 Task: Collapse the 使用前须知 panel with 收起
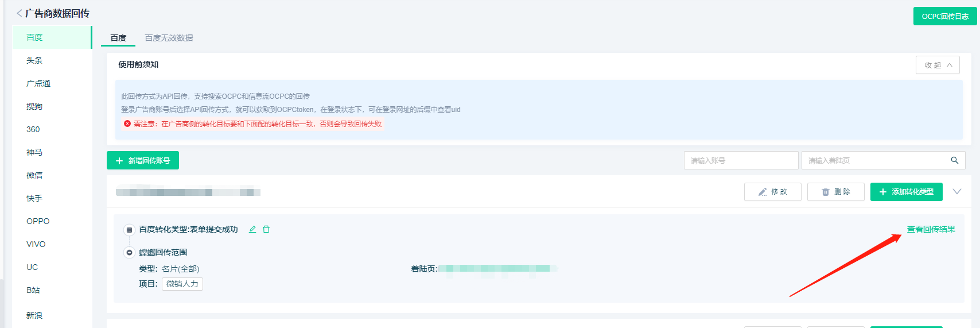(938, 65)
